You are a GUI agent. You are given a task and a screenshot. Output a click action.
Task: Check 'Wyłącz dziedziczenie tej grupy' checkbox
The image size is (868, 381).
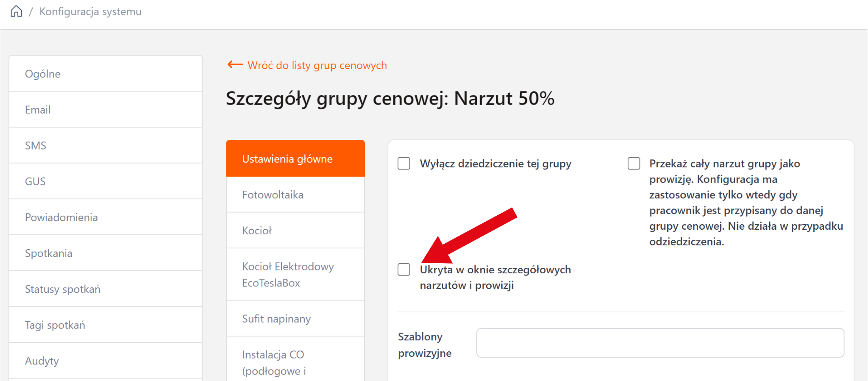coord(404,164)
